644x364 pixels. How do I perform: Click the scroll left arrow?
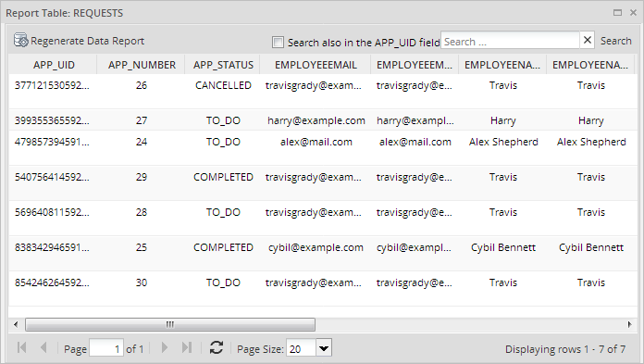16,324
